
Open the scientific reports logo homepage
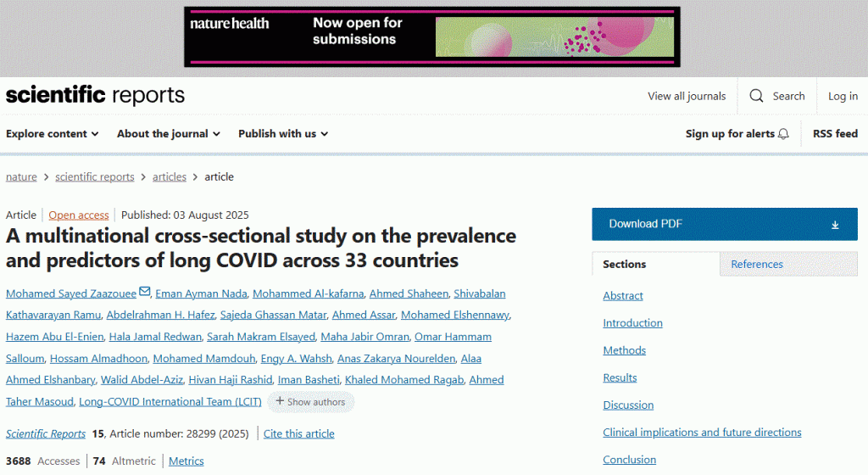pyautogui.click(x=95, y=95)
